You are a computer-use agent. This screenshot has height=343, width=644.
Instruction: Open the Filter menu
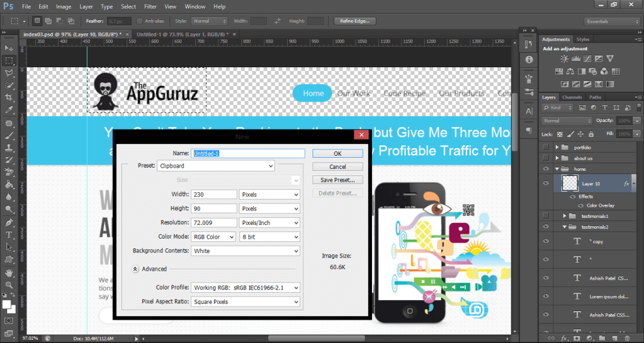coord(150,7)
